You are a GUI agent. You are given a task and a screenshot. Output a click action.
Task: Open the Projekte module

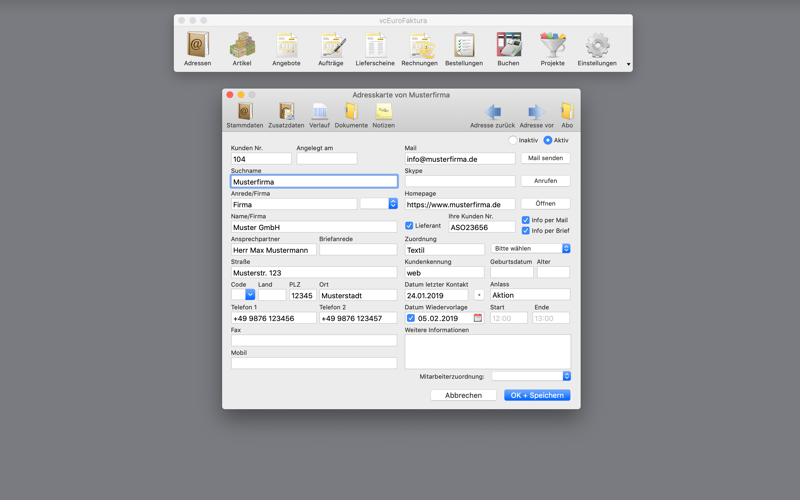coord(553,49)
